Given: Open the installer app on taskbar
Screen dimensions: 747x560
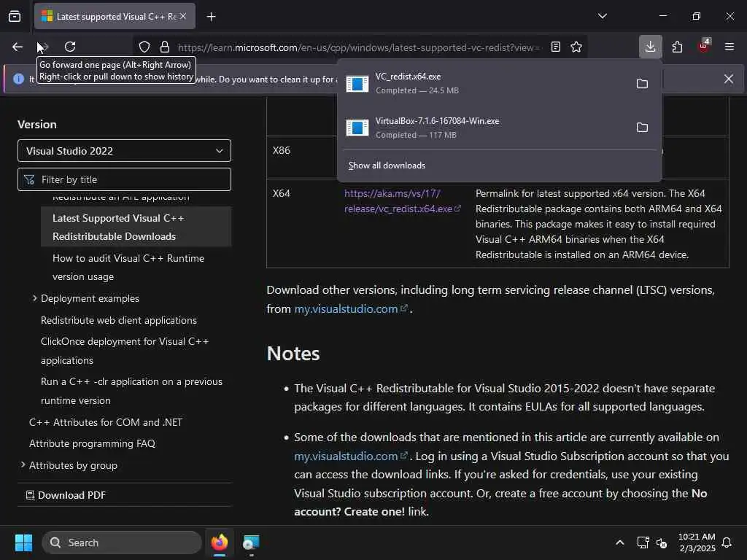Looking at the screenshot, I should coord(251,542).
